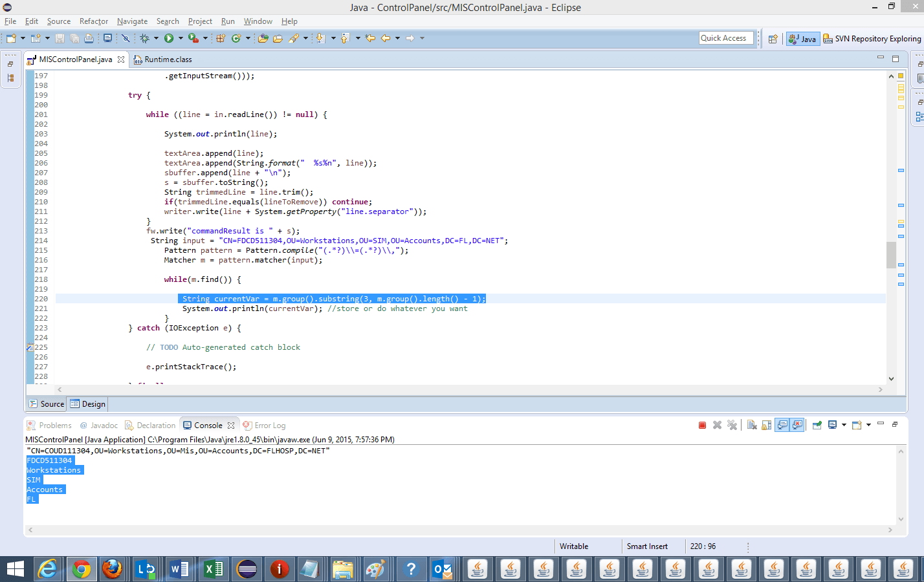Click Remove All Terminated Launches icon
The width and height of the screenshot is (924, 582).
coord(732,425)
